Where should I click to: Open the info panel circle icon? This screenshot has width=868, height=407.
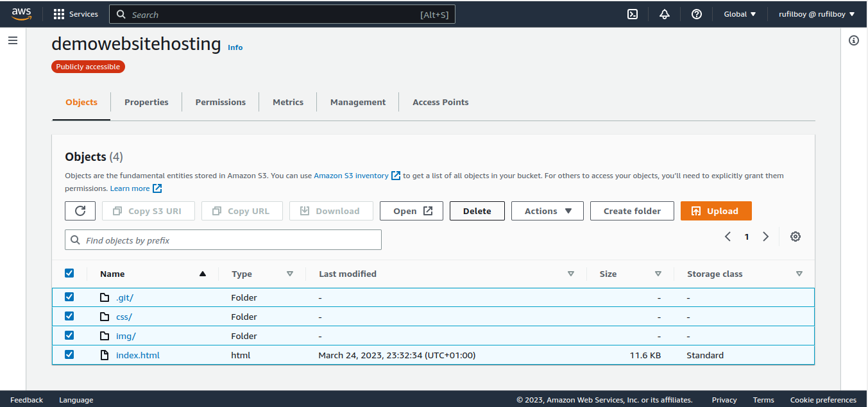[854, 40]
